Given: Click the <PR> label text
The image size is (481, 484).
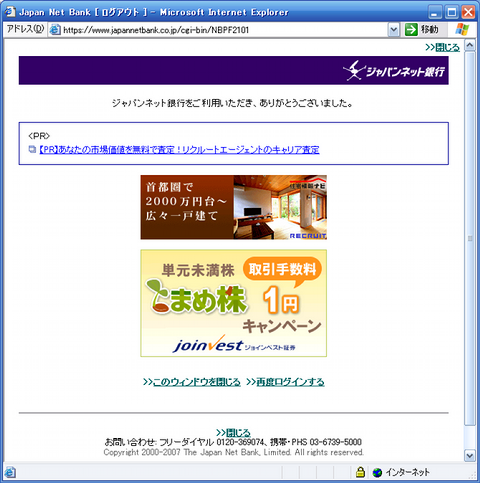Looking at the screenshot, I should tap(39, 136).
